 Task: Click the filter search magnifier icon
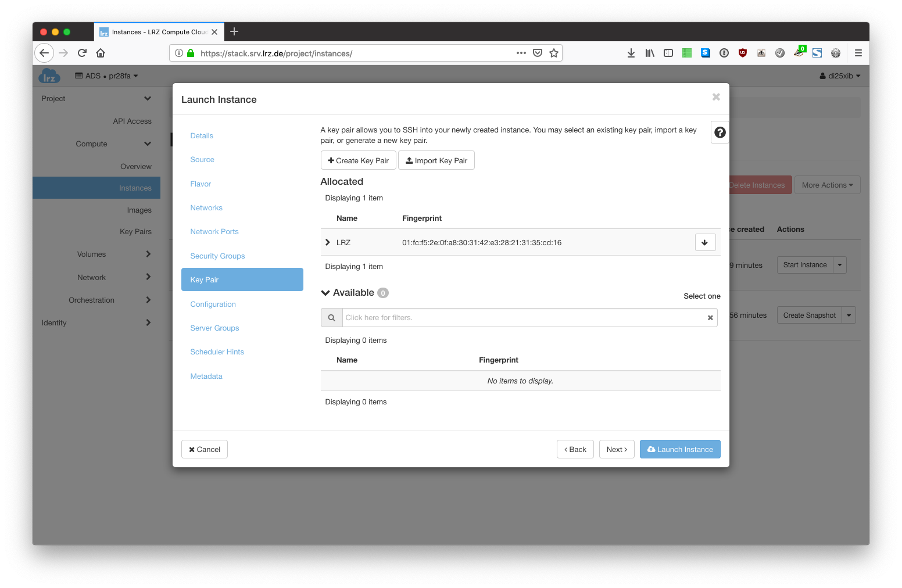tap(331, 318)
